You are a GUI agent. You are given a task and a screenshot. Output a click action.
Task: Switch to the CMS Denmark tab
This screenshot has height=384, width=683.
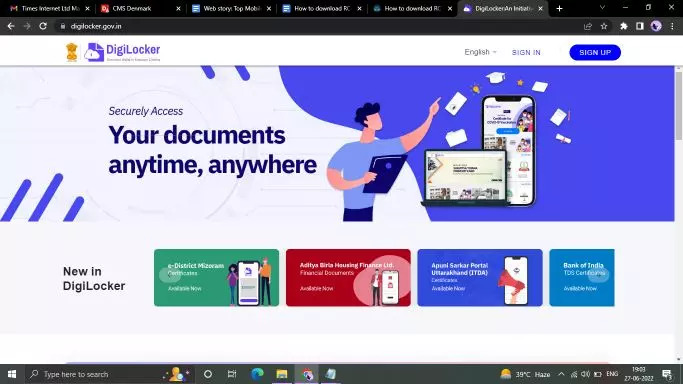(141, 8)
